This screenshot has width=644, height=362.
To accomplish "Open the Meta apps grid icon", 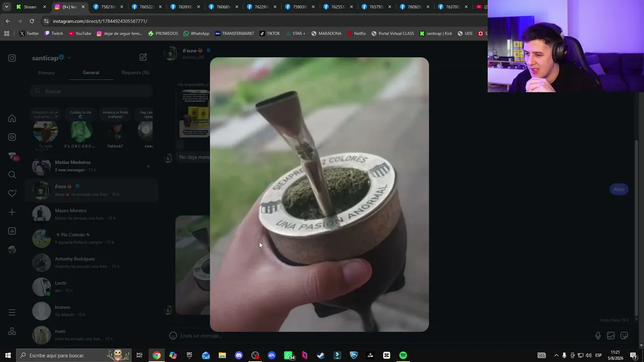I will (x=12, y=331).
